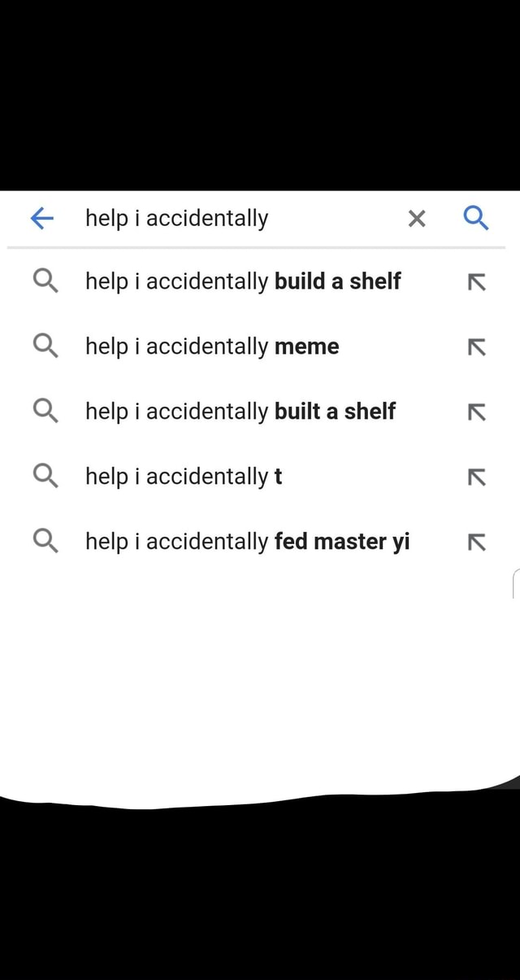Select 'help i accidentally built a shelf'

[x=240, y=412]
